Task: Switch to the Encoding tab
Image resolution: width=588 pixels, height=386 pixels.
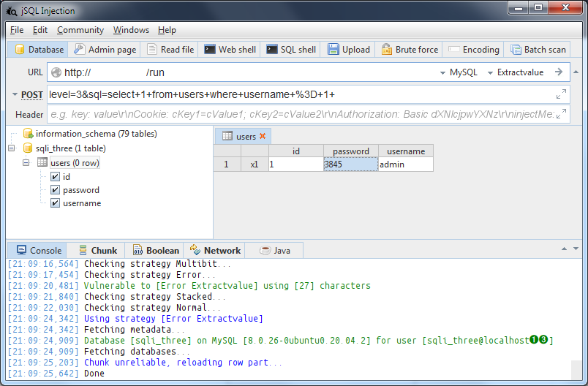Action: pos(474,50)
